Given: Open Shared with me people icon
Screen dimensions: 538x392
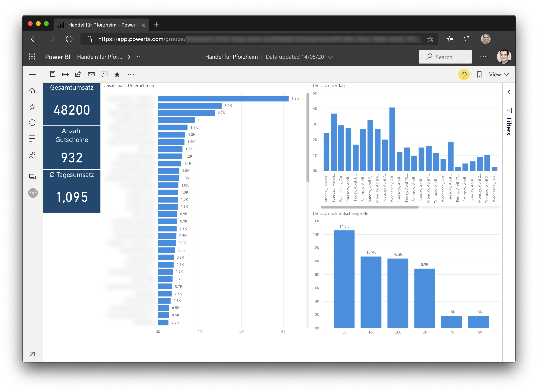Looking at the screenshot, I should click(x=32, y=155).
